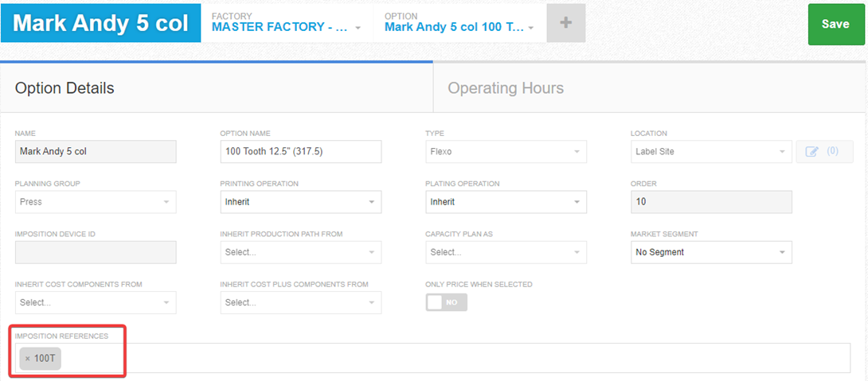Click the Mark Andy 5 col title
This screenshot has width=868, height=381.
101,23
